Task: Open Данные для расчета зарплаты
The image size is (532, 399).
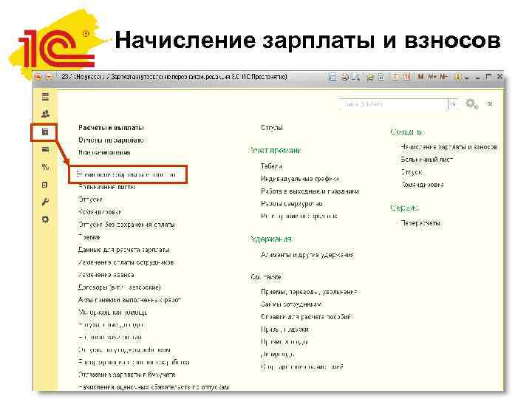Action: click(x=124, y=250)
